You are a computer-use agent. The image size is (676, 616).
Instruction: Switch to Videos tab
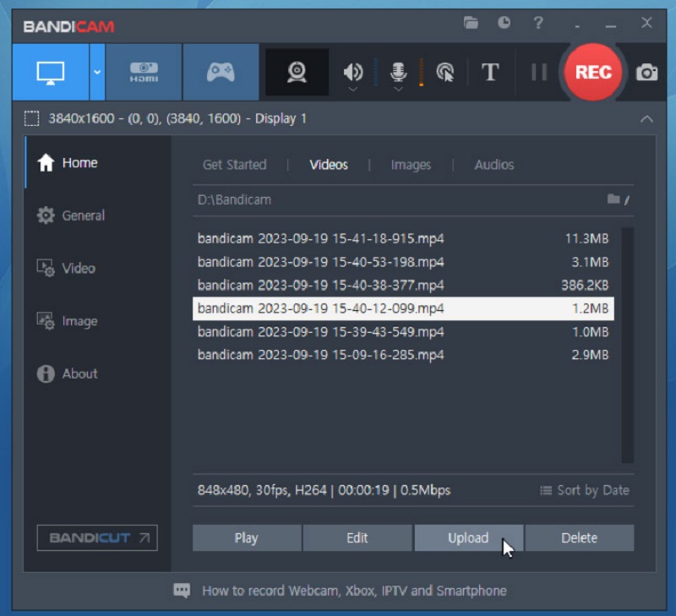(329, 165)
